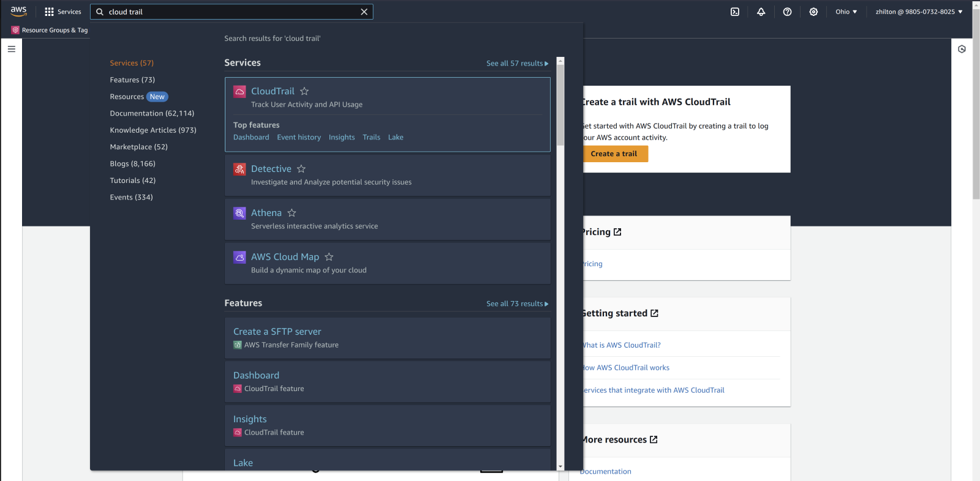Open the AWS Cloud Map link
The image size is (980, 481).
click(285, 257)
